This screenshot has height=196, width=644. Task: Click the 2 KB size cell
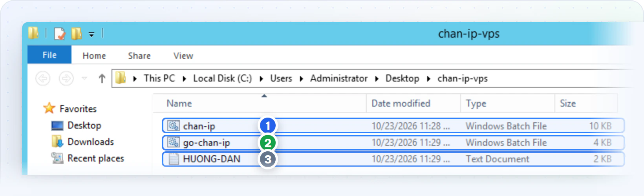pyautogui.click(x=603, y=159)
